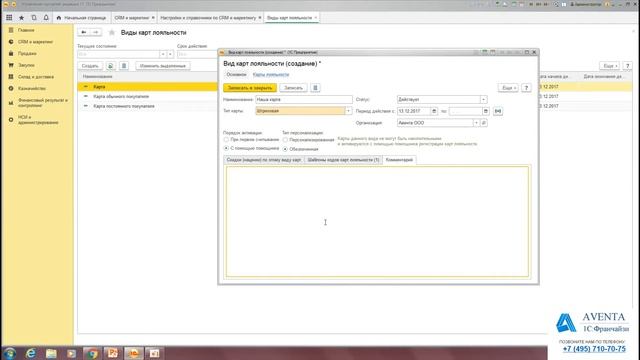Click the period selection button
640x360 pixels.
coord(498,111)
